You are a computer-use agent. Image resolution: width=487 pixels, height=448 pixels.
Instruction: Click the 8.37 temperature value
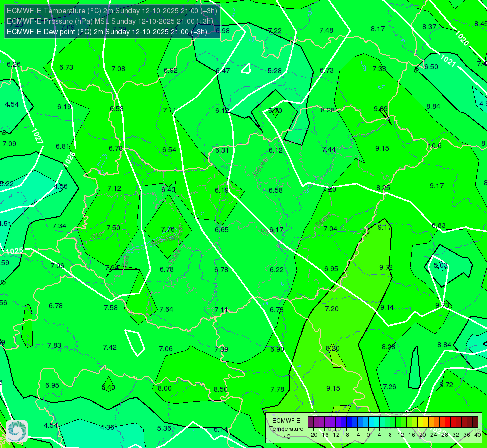pos(429,27)
